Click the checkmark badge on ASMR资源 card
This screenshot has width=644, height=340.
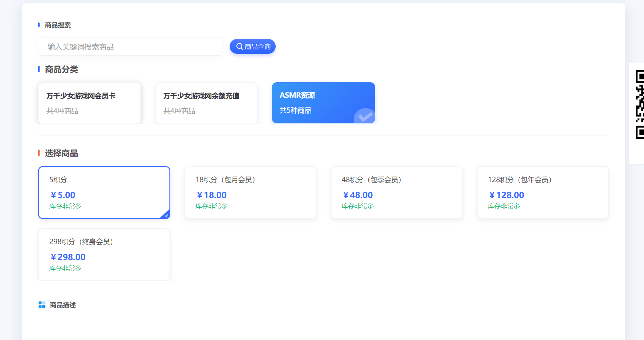pyautogui.click(x=365, y=116)
